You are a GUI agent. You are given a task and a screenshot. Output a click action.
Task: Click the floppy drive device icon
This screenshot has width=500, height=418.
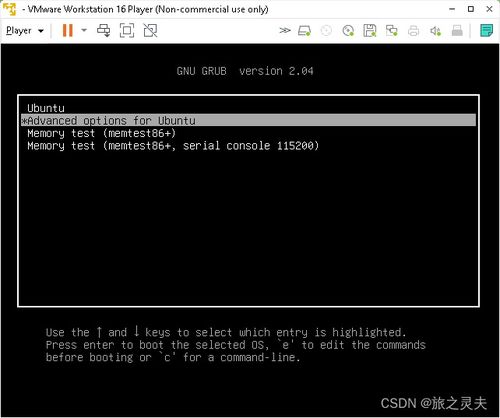click(x=370, y=31)
